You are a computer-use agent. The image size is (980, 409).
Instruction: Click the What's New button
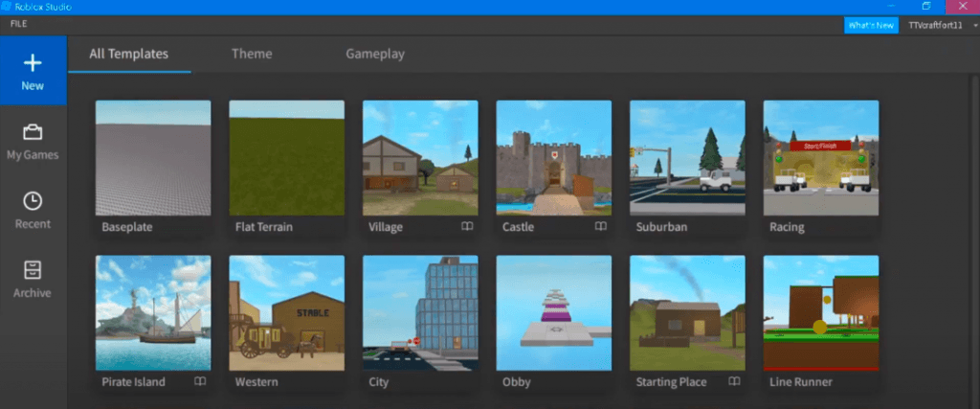tap(871, 25)
